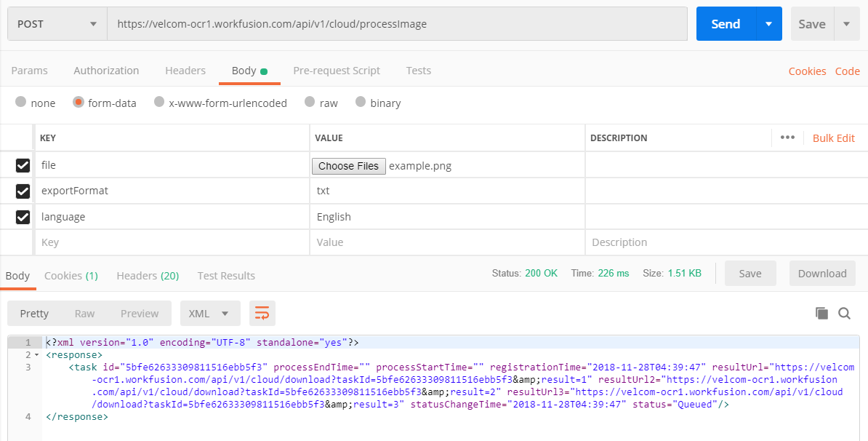Click the empty Key input field
This screenshot has height=441, width=868.
172,242
